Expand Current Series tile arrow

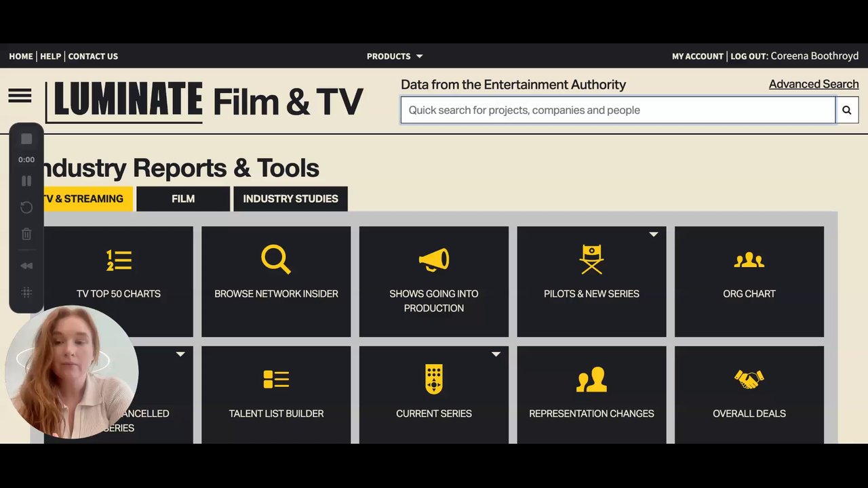496,354
